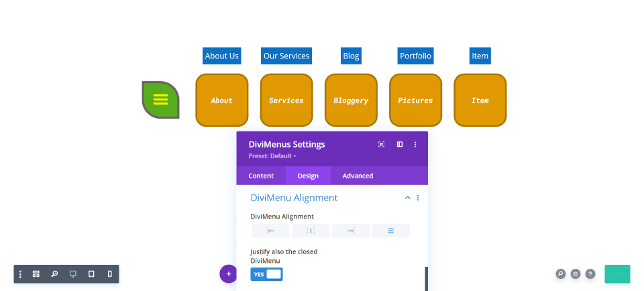Expand settings modal to fullscreen

[x=381, y=144]
